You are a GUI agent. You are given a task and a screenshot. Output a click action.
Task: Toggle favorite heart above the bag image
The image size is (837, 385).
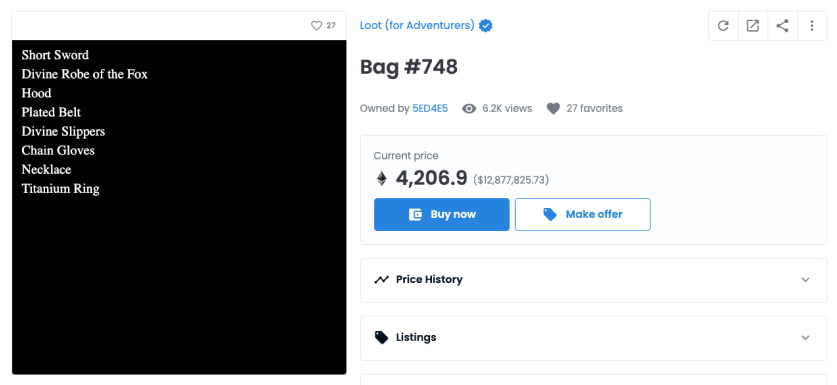tap(317, 26)
